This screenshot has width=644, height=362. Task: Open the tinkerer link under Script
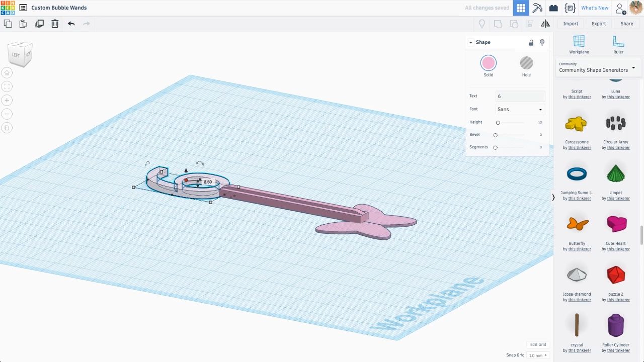coord(580,97)
